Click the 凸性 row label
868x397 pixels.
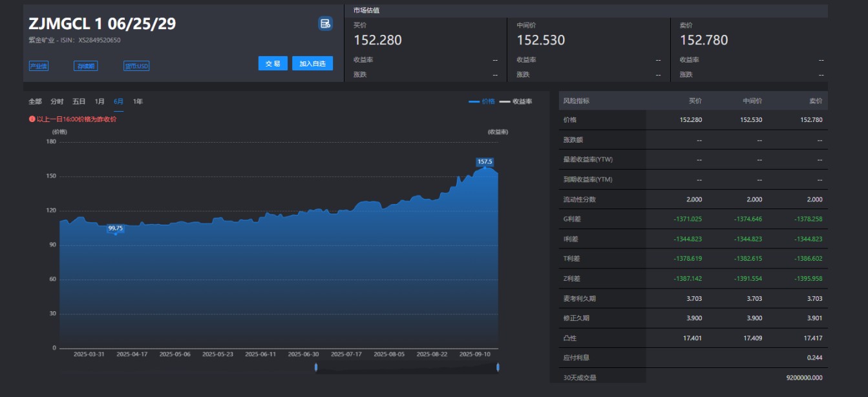tap(570, 338)
